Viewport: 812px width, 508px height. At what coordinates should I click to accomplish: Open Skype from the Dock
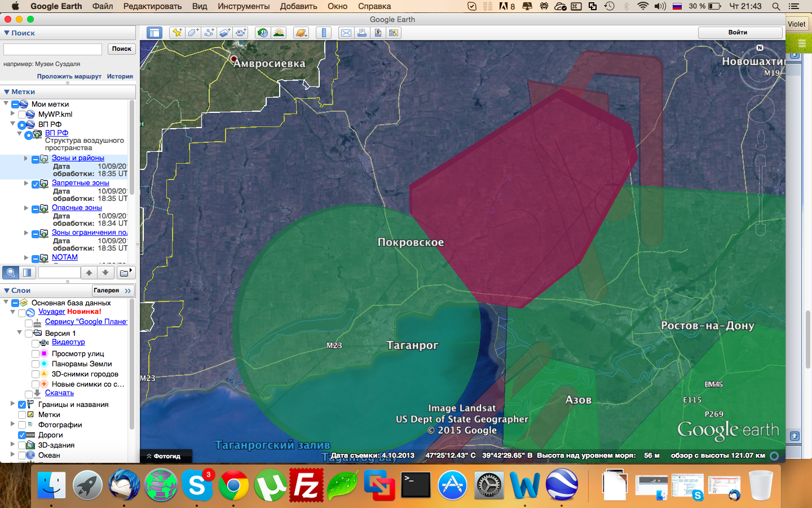click(x=197, y=485)
